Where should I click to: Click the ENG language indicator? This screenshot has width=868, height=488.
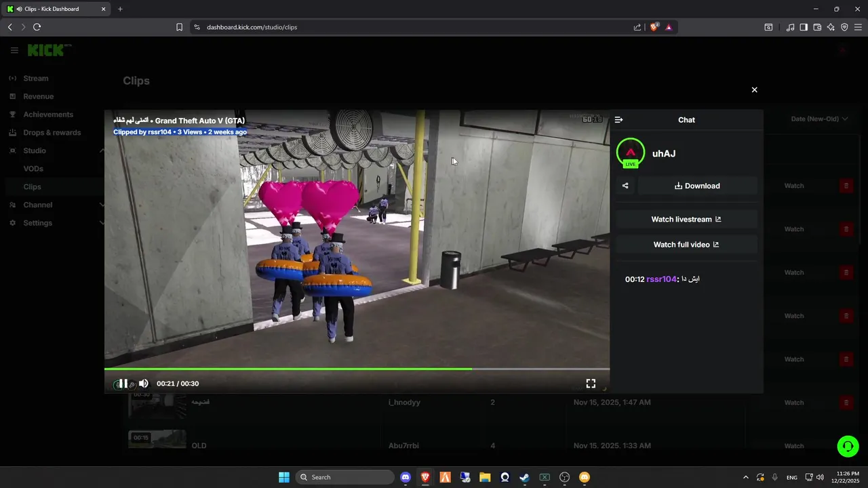tap(792, 477)
